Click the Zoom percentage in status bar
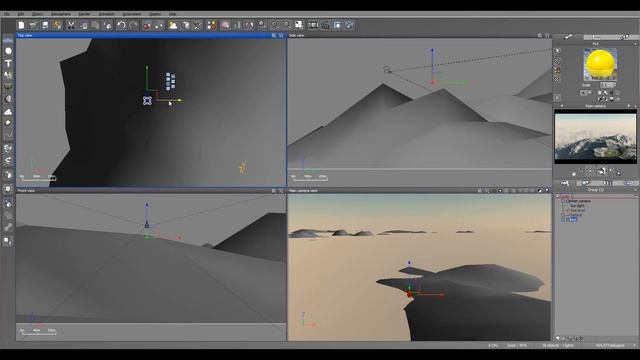Screen dimensions: 640x360 pos(517,345)
